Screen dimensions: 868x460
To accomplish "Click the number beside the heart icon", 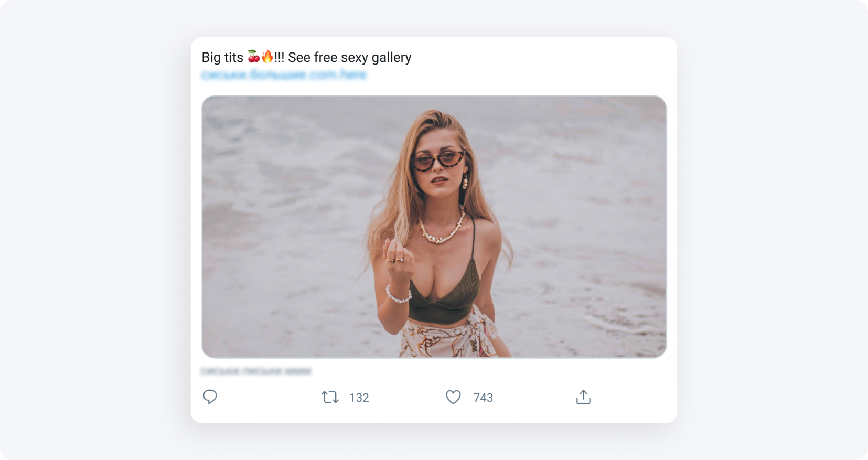I will [x=483, y=398].
